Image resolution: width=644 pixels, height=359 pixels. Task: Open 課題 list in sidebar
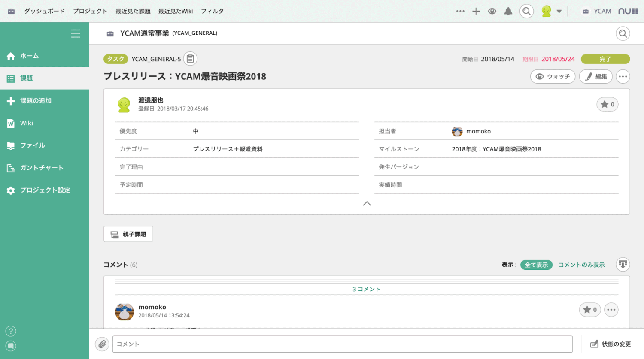coord(45,78)
